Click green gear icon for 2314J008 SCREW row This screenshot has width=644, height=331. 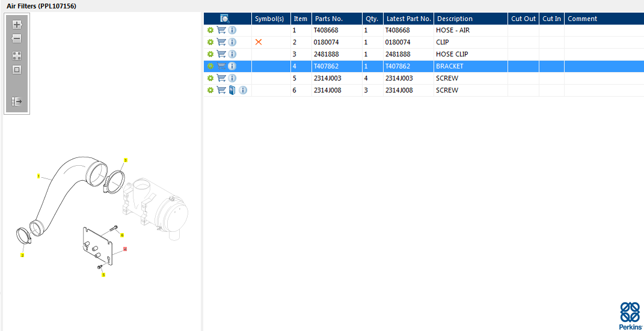210,90
